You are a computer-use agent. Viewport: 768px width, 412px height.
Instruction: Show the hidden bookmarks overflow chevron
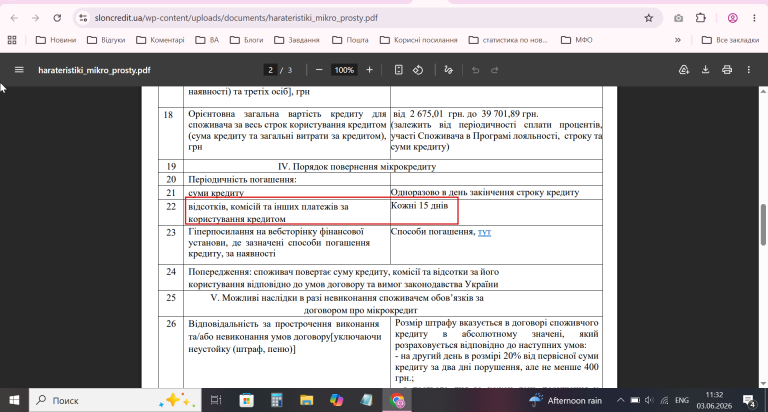[x=678, y=40]
